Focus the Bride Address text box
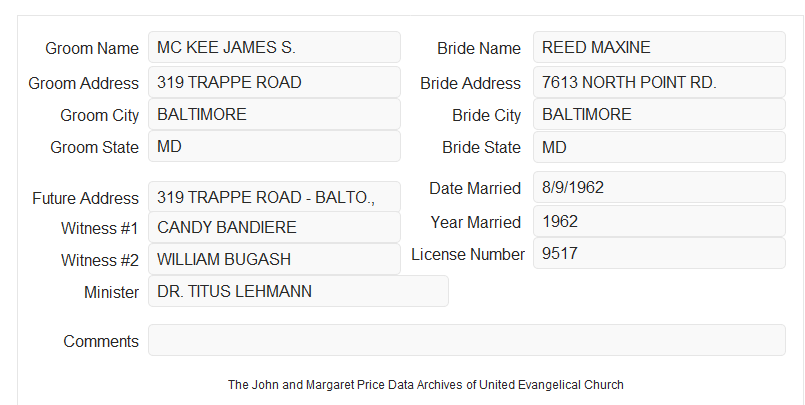 [x=659, y=82]
